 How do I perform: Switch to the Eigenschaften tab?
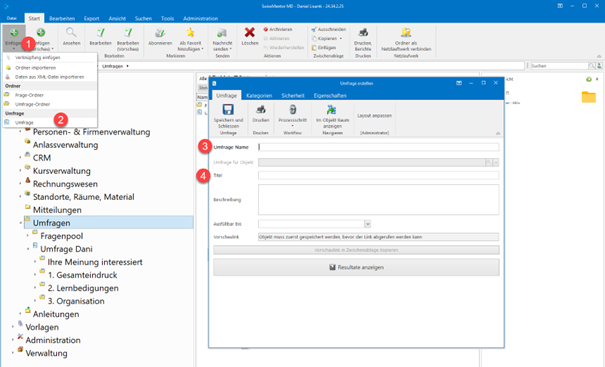pyautogui.click(x=330, y=95)
